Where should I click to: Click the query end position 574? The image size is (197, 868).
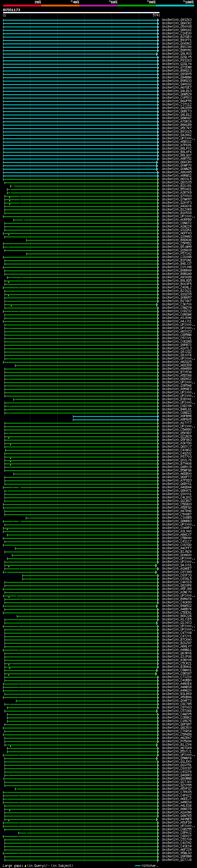pyautogui.click(x=155, y=15)
